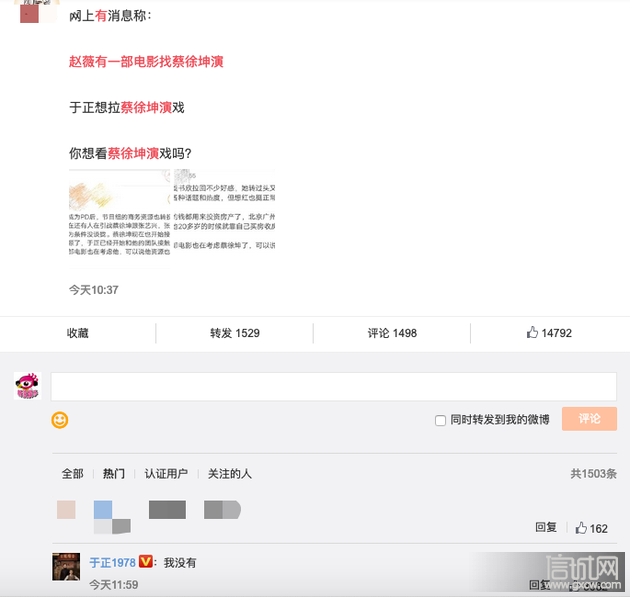Click 回复 on the 162-like comment
Image resolution: width=630 pixels, height=597 pixels.
click(x=546, y=527)
